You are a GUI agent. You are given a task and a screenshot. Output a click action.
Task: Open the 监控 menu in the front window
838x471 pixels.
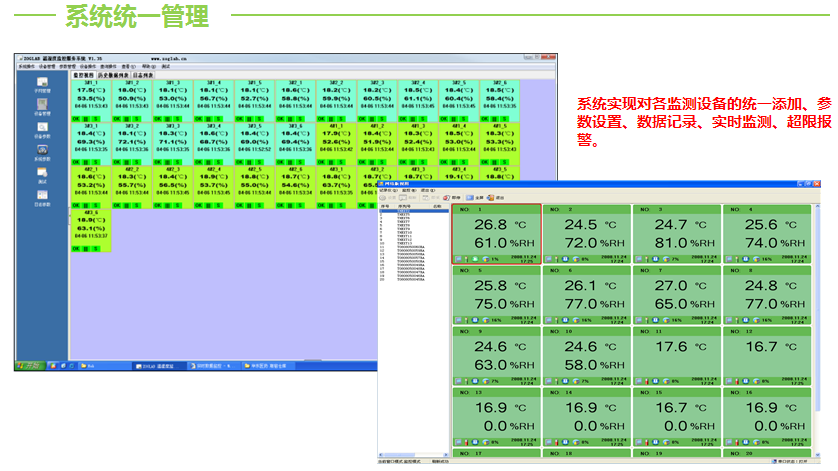(409, 190)
